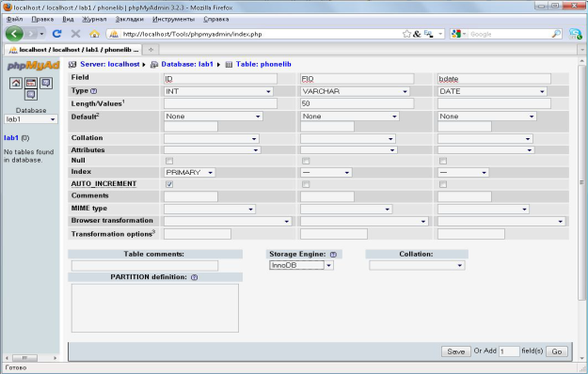Click the PARTITION definition text area
Screen dimensions: 588x374
[155, 308]
